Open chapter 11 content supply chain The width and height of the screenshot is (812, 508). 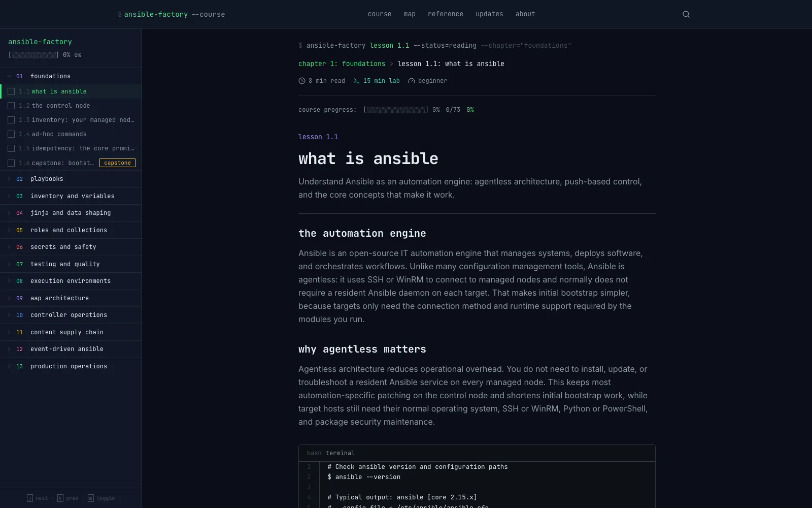(x=71, y=332)
